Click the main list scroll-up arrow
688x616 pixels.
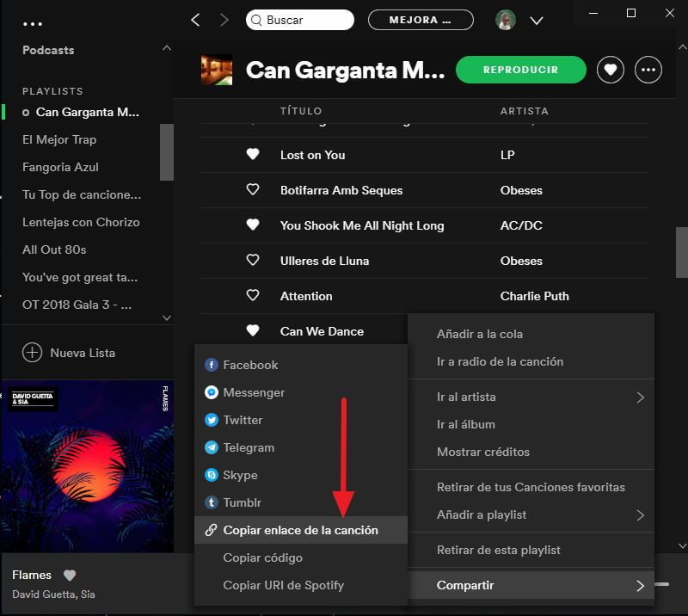click(682, 46)
